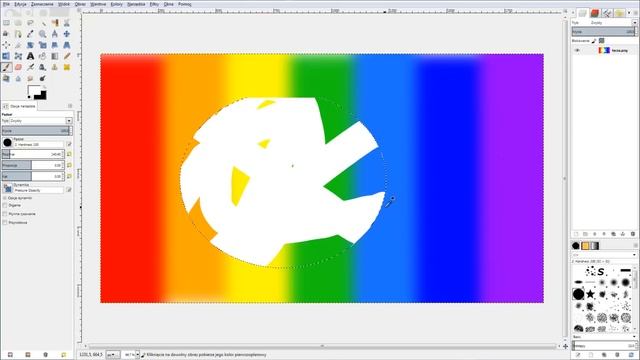
Task: Select the Move tool
Action: tap(67, 34)
